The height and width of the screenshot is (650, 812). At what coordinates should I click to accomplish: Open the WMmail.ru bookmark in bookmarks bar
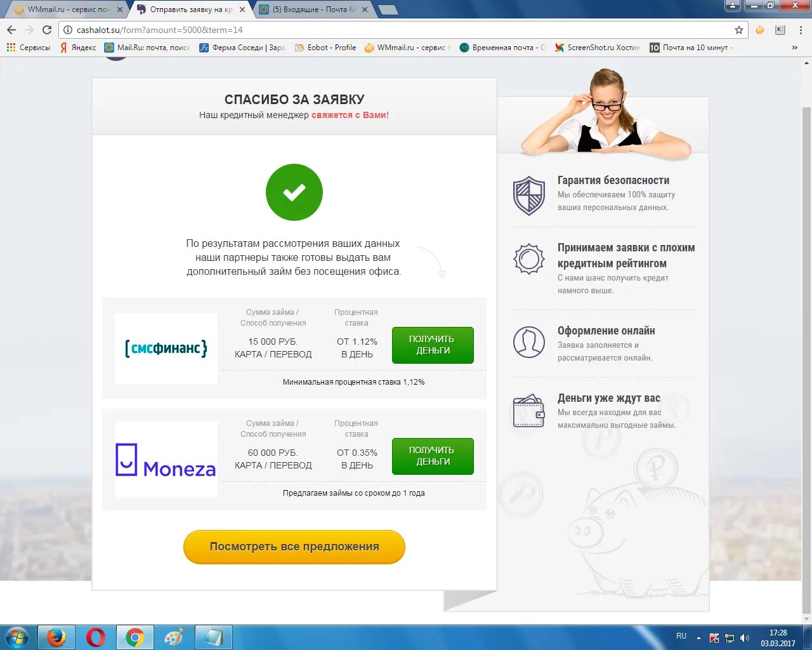pos(408,48)
